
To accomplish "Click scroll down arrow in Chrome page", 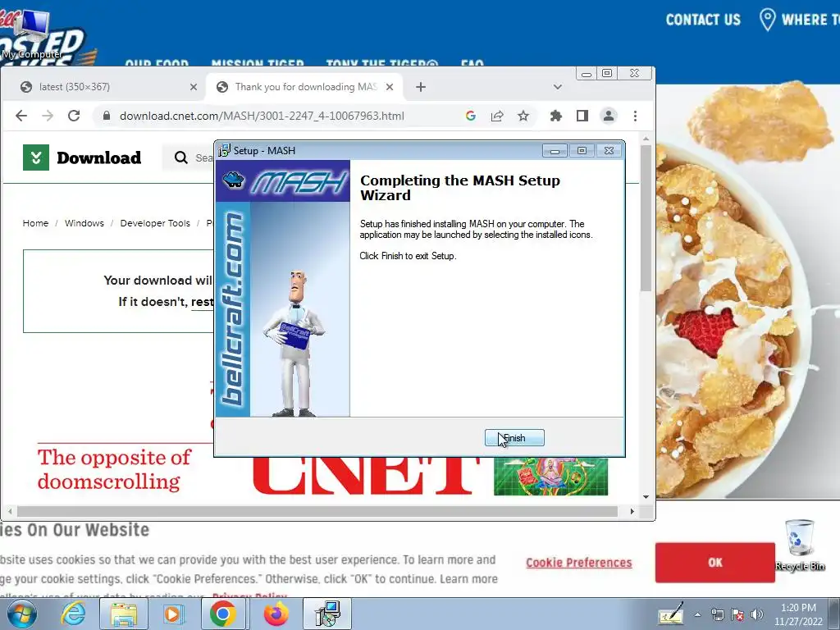I will click(646, 497).
